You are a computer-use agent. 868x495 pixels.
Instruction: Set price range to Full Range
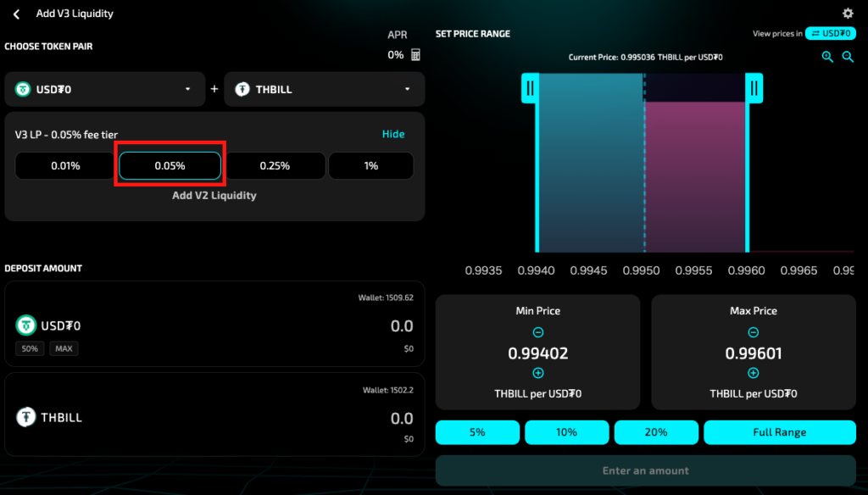pos(779,432)
